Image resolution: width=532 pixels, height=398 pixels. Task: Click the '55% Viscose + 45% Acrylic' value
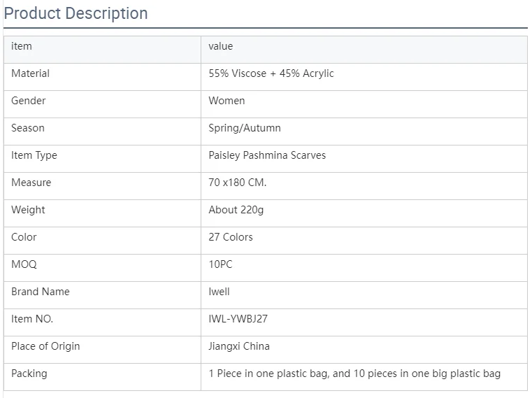(x=271, y=73)
